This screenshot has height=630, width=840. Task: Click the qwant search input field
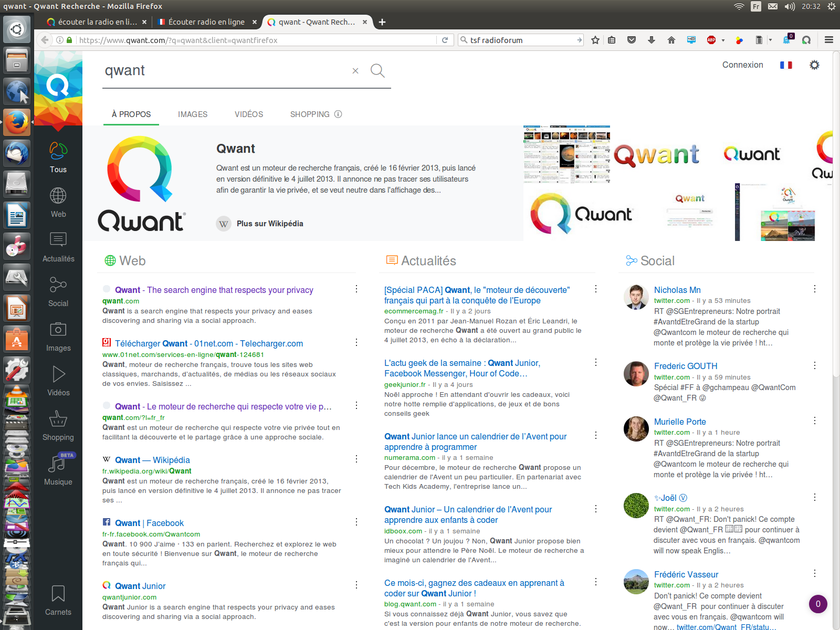(x=226, y=71)
